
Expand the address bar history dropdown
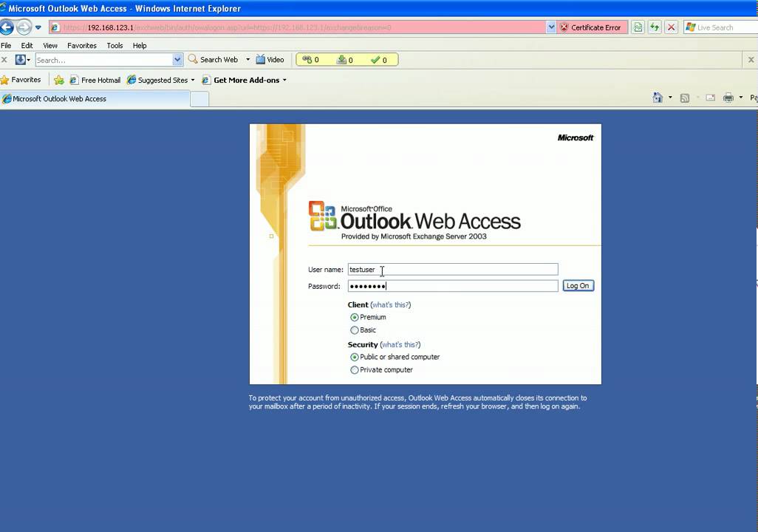(551, 27)
